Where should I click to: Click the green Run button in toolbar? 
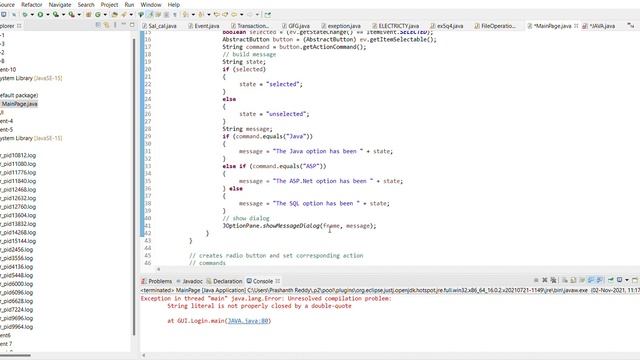pos(40,14)
